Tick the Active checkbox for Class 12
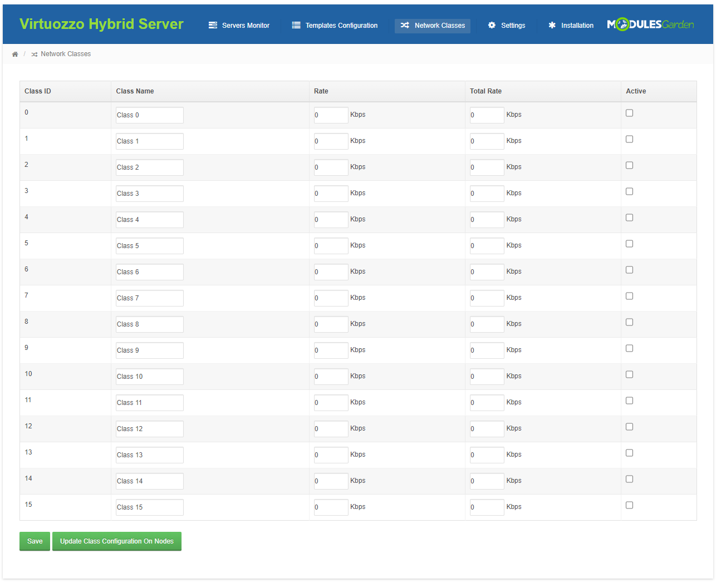Image resolution: width=721 pixels, height=588 pixels. pyautogui.click(x=629, y=427)
